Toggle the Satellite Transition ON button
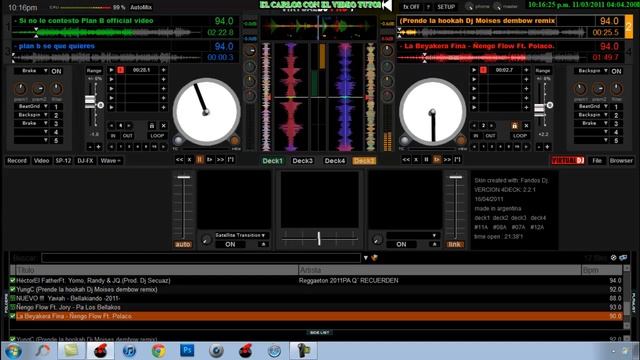The height and width of the screenshot is (360, 640). [230, 244]
